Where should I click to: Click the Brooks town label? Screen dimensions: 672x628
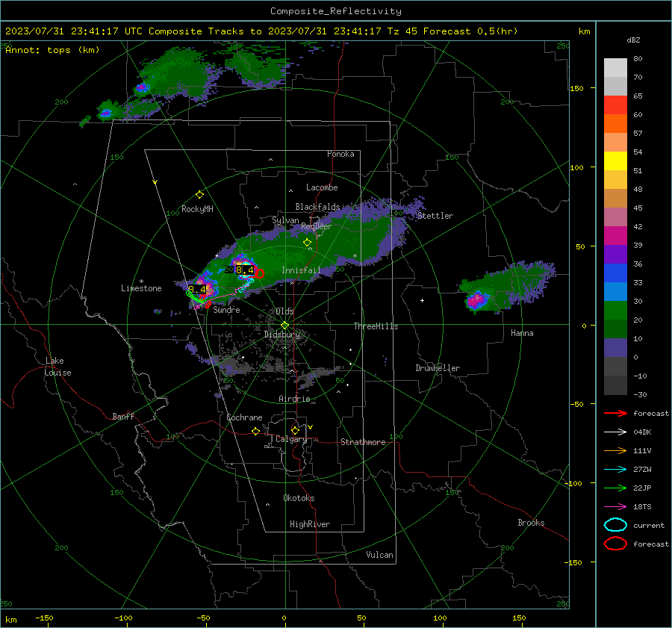pyautogui.click(x=531, y=523)
